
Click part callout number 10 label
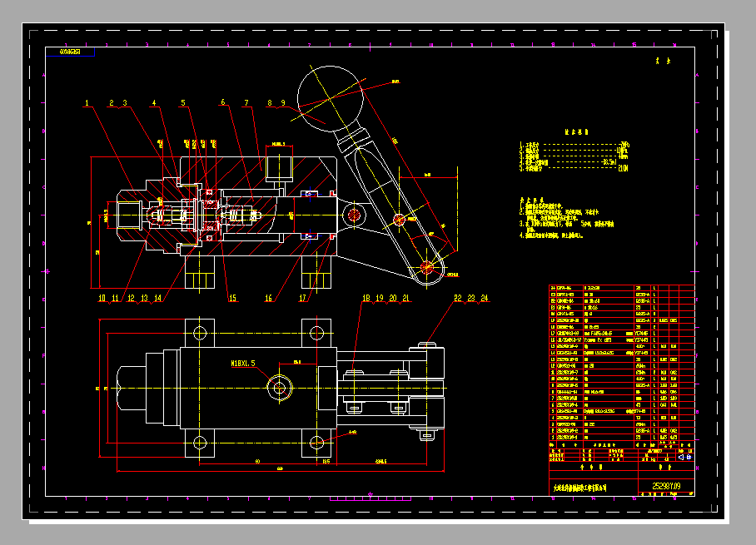click(x=102, y=298)
